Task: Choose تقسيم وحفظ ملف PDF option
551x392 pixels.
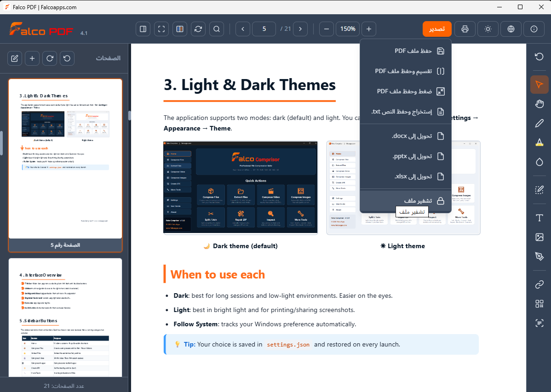Action: [x=406, y=71]
